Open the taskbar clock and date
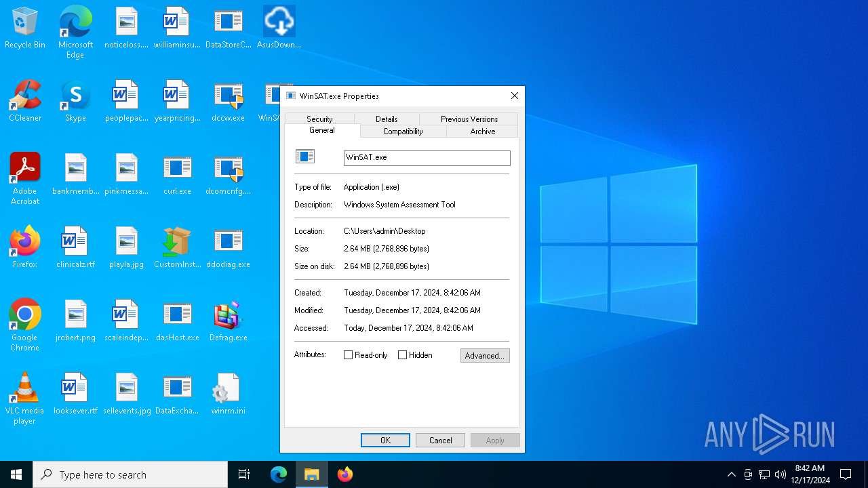Image resolution: width=868 pixels, height=488 pixels. point(810,474)
